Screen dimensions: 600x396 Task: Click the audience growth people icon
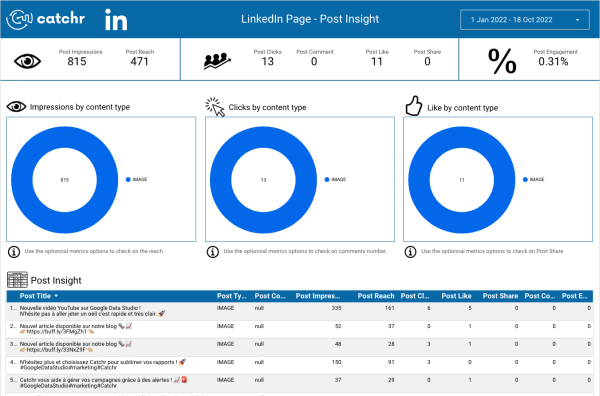pos(217,61)
